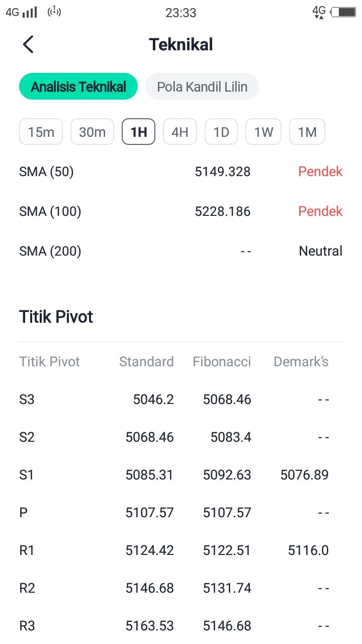Screen dimensions: 362x644
Task: Tap the 4G signal bars icon
Action: (22, 12)
